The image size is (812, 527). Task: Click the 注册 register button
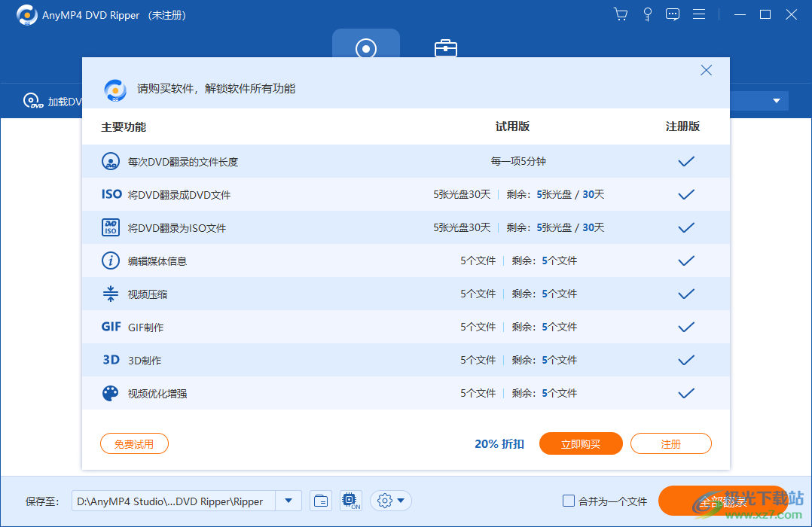[x=670, y=443]
